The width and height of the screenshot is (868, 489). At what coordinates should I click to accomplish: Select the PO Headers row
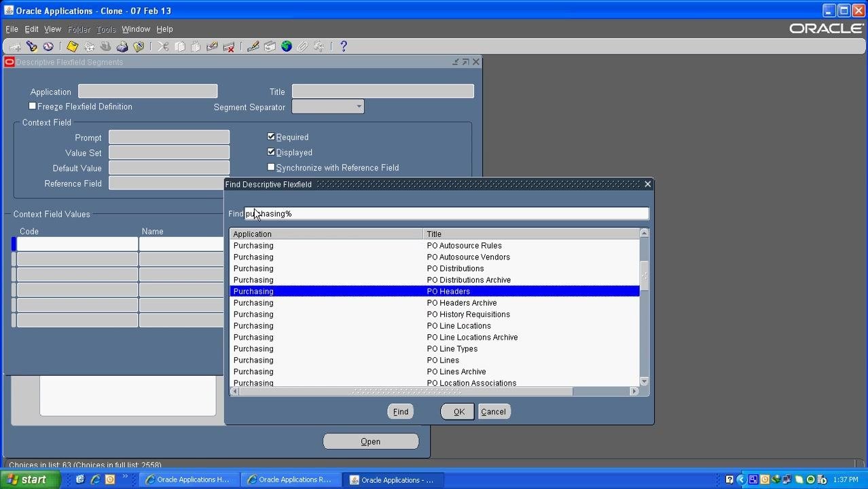tap(435, 291)
